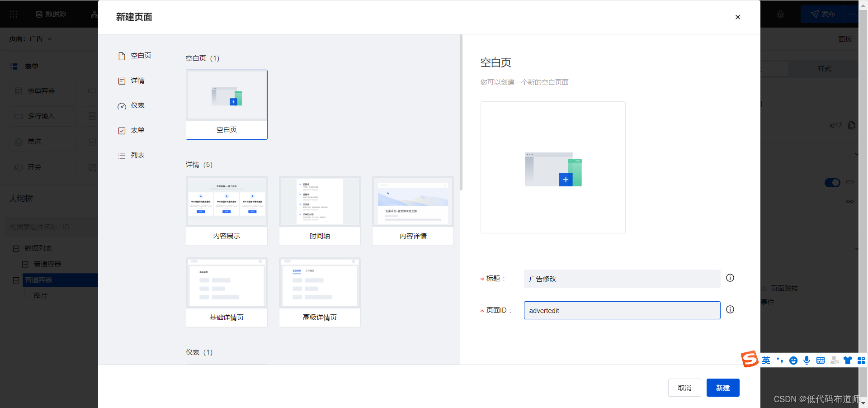Select 图片 node in outline tree

[x=41, y=295]
